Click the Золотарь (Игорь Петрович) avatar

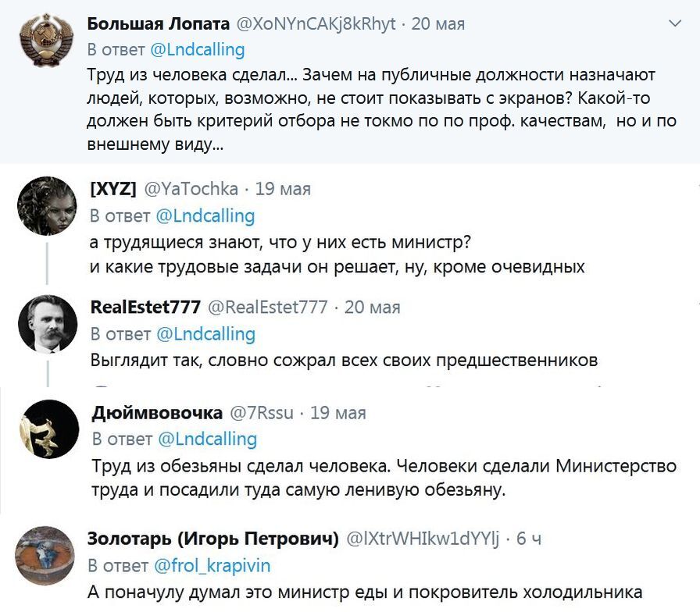pos(47,554)
